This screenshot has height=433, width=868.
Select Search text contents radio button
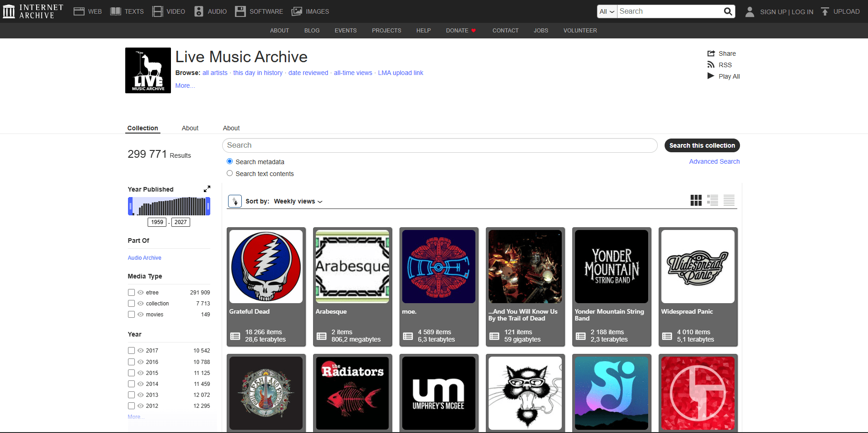click(x=230, y=173)
